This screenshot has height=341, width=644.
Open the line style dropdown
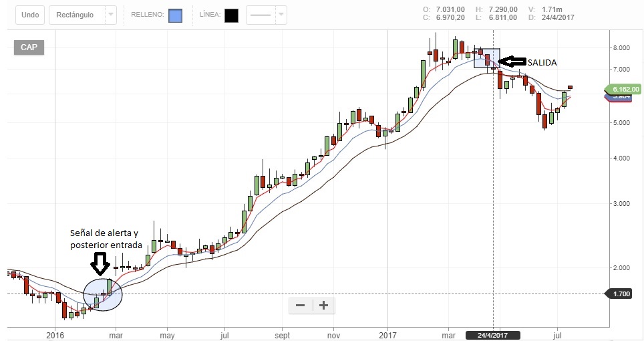pyautogui.click(x=266, y=15)
